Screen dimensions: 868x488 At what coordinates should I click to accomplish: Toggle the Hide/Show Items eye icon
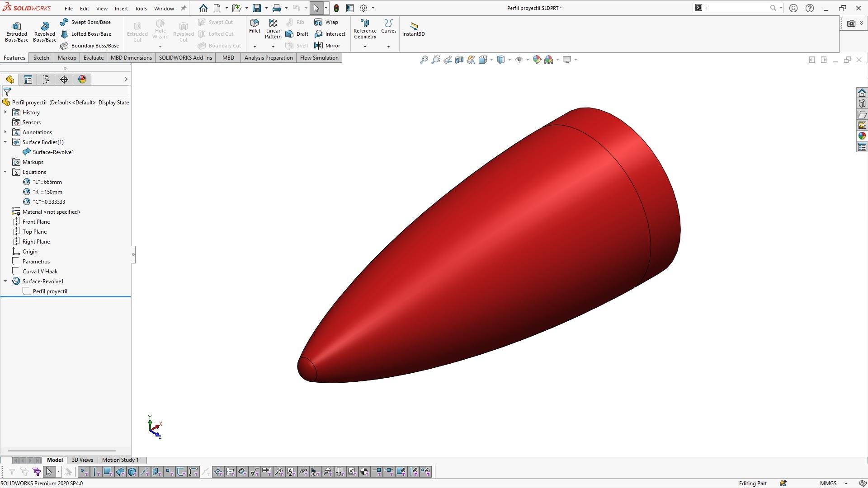pos(519,60)
